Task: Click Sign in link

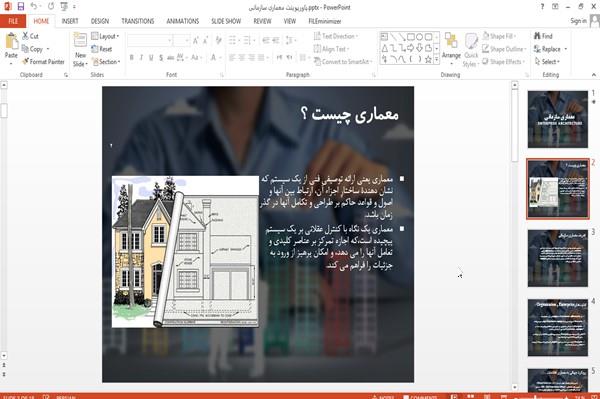Action: (578, 21)
